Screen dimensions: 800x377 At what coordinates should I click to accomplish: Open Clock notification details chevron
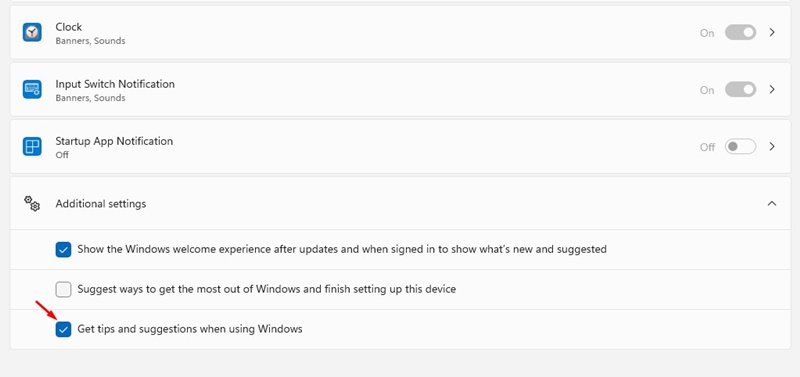(772, 33)
